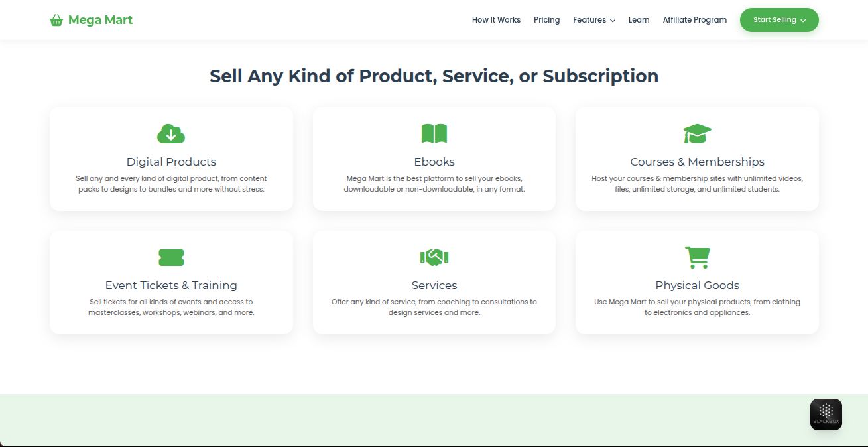Screen dimensions: 868x447
Task: Select the Digital Products heading
Action: point(171,162)
